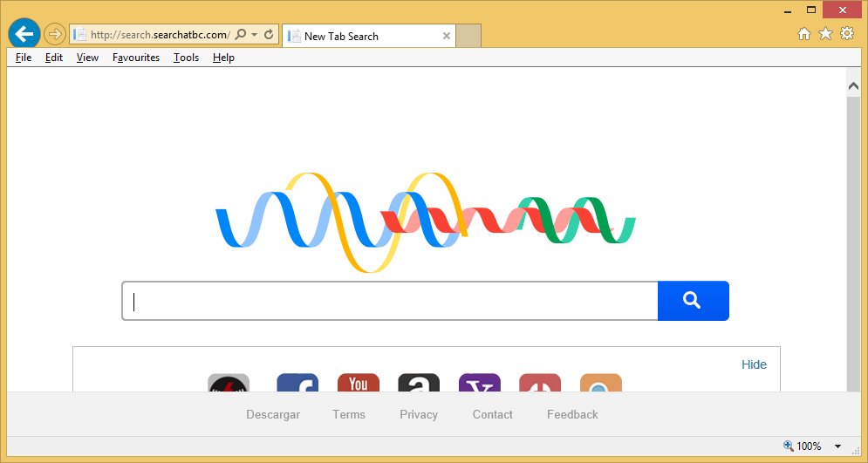Expand the zoom level dropdown arrow
Viewport: 868px width, 463px height.
837,446
